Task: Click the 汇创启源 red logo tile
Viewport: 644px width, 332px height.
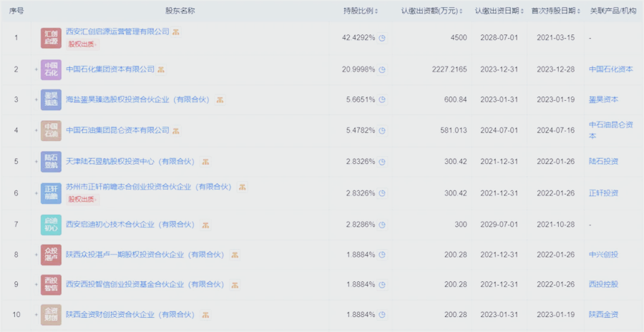Action: coord(51,38)
